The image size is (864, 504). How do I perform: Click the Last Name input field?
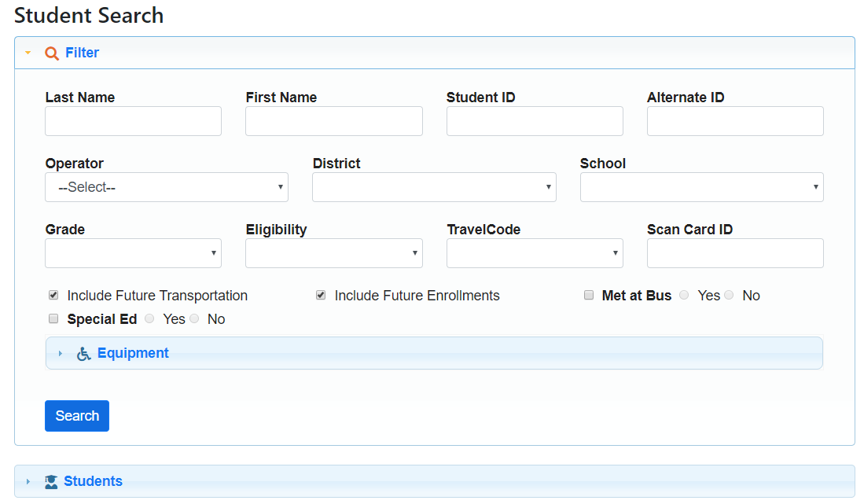coord(133,122)
